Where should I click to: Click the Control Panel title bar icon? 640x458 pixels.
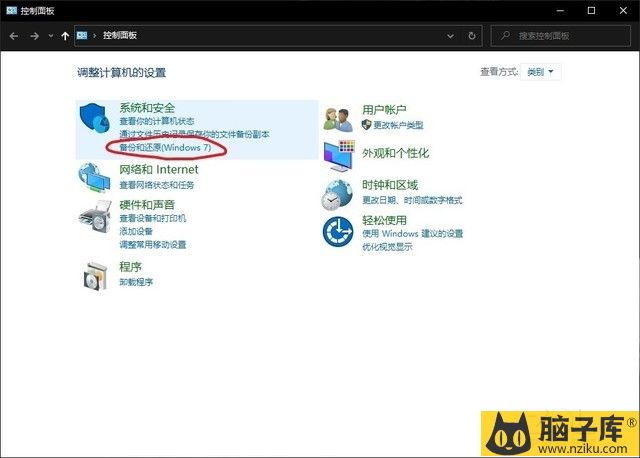pos(11,11)
